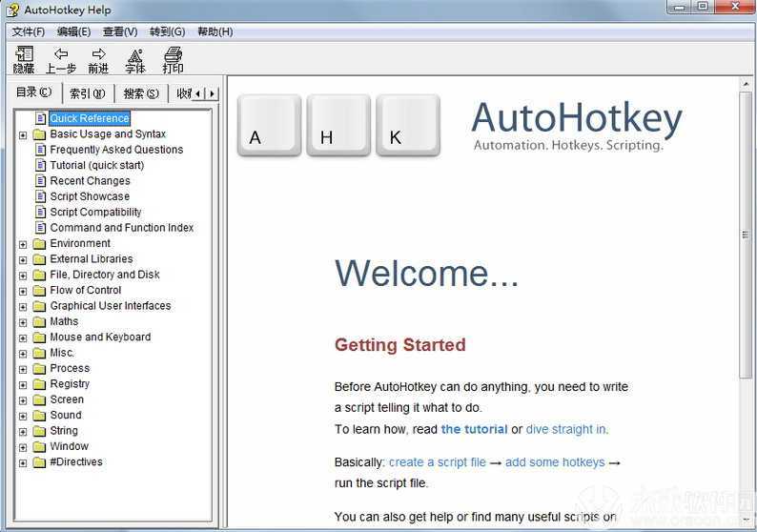Image resolution: width=757 pixels, height=532 pixels.
Task: Select 'Command and Function Index' entry
Action: [x=122, y=227]
